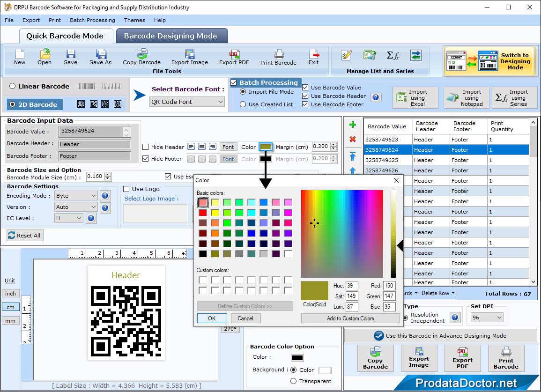Center-align the header text

[x=202, y=147]
